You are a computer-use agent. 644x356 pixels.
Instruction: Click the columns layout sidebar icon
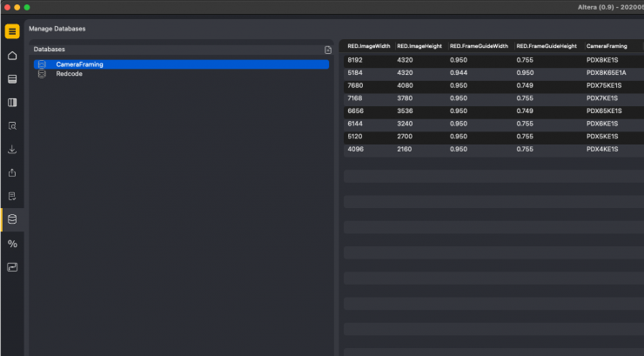pos(12,103)
